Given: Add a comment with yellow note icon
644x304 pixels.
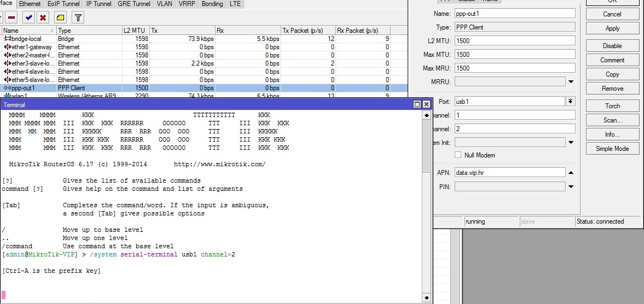Looking at the screenshot, I should tap(60, 18).
